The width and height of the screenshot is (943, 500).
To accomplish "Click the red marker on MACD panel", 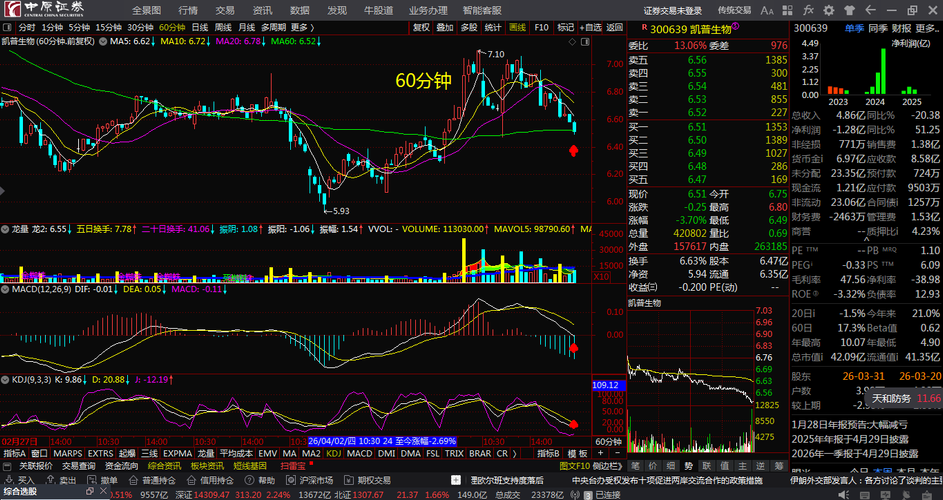I will [573, 348].
